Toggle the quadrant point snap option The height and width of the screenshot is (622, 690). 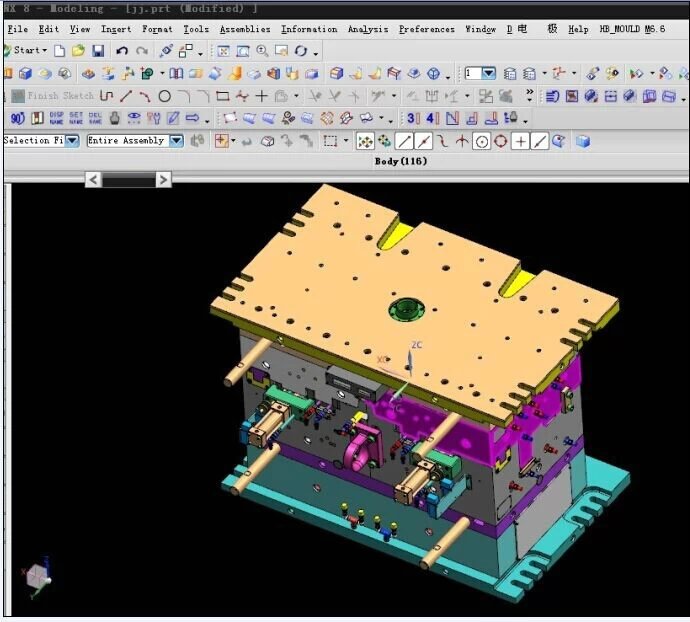pos(500,141)
